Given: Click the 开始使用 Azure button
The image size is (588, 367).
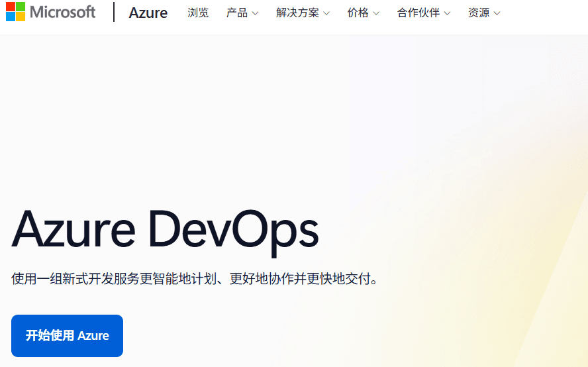Looking at the screenshot, I should click(67, 335).
